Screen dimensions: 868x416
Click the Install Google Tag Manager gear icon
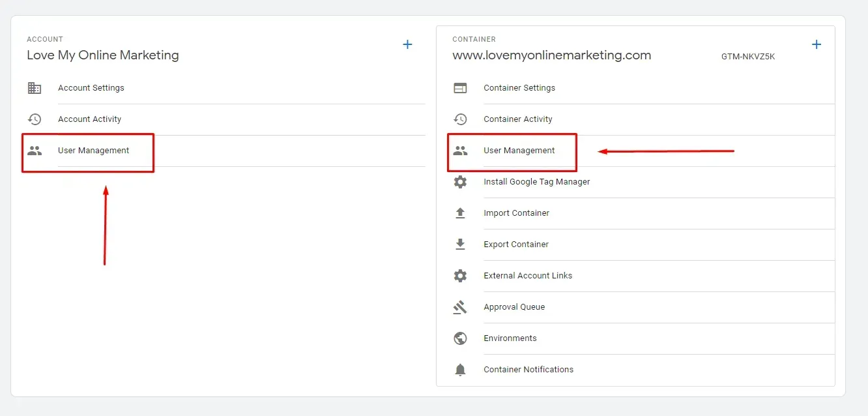tap(460, 182)
